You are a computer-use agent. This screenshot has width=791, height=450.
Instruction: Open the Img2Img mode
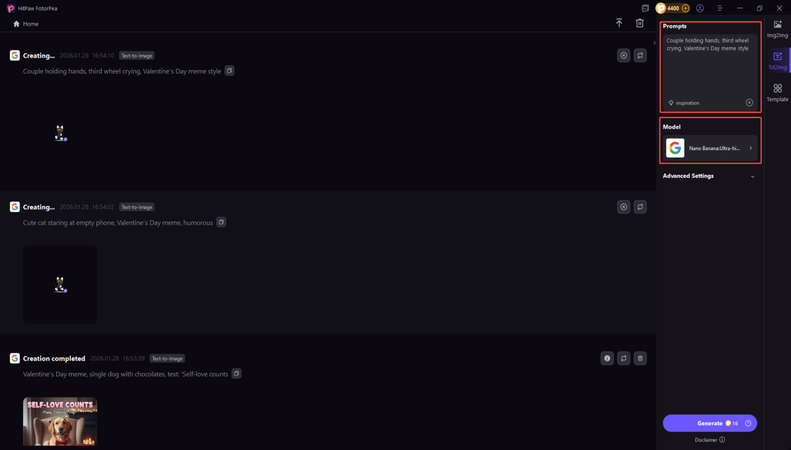point(777,28)
